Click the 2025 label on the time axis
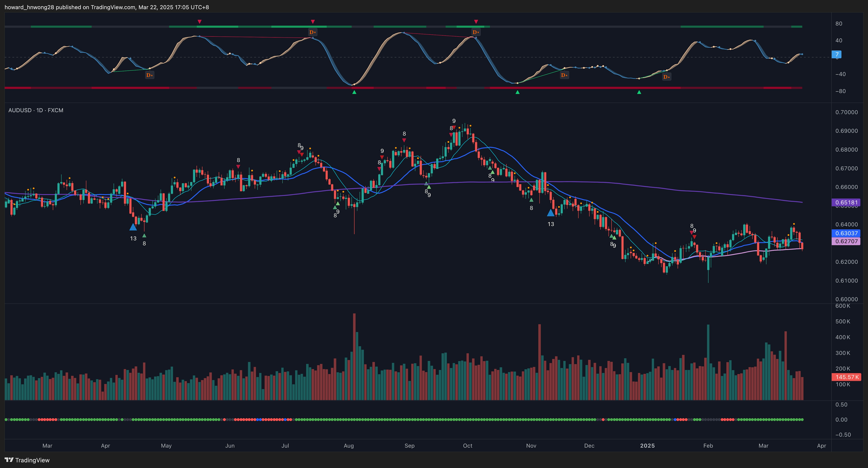 click(647, 445)
